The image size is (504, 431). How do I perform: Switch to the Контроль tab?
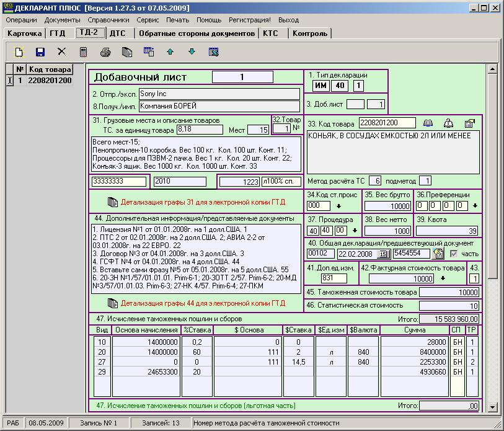click(x=309, y=33)
